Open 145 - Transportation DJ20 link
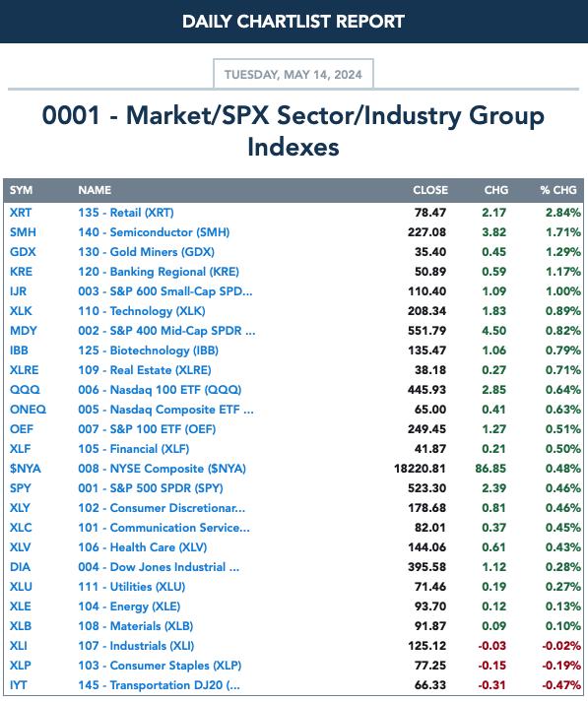Viewport: 588px width, 702px height. tap(159, 685)
